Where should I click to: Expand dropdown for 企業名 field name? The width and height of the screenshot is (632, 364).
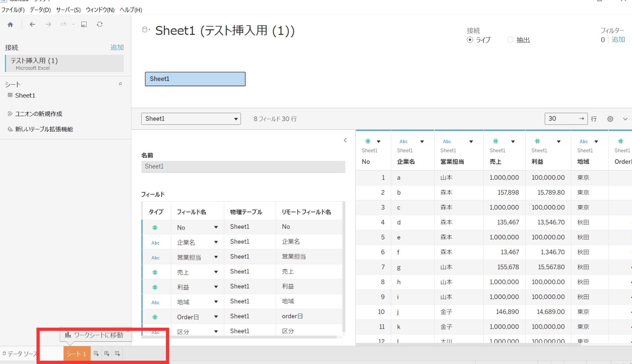click(216, 242)
